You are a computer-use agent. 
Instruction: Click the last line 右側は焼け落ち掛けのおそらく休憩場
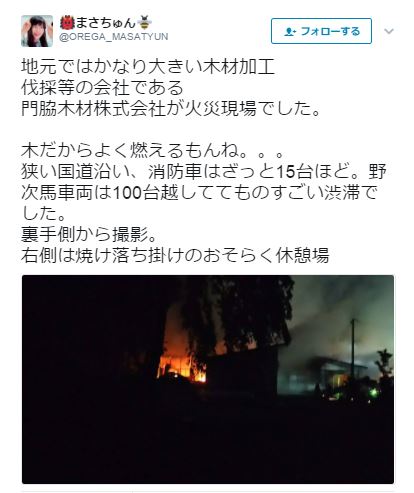click(x=175, y=256)
